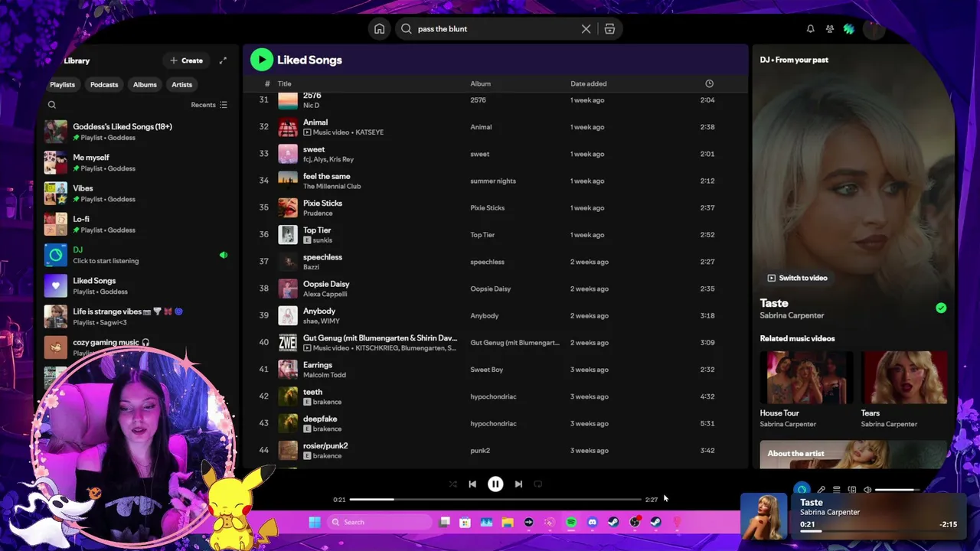This screenshot has height=551, width=980.
Task: Open album link 'Sweet Boy'
Action: point(486,370)
